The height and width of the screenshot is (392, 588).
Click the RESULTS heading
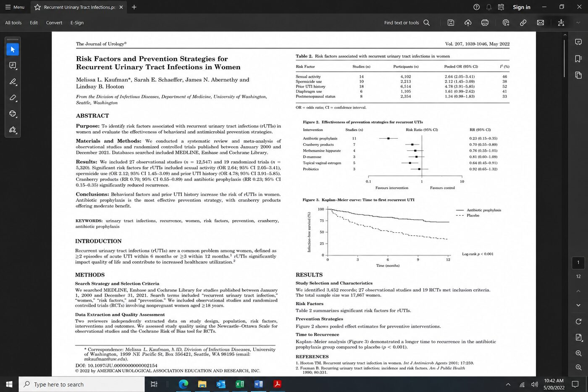tap(309, 275)
